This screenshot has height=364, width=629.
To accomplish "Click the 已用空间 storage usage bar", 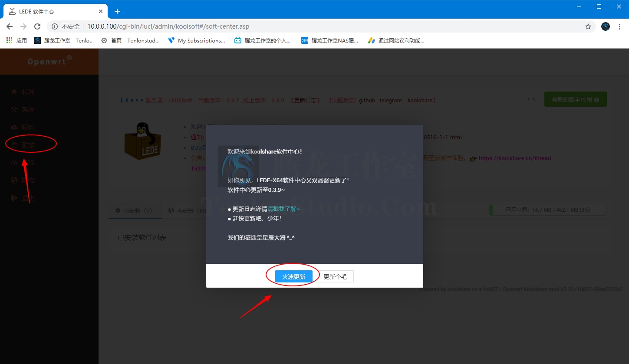I will pyautogui.click(x=548, y=210).
